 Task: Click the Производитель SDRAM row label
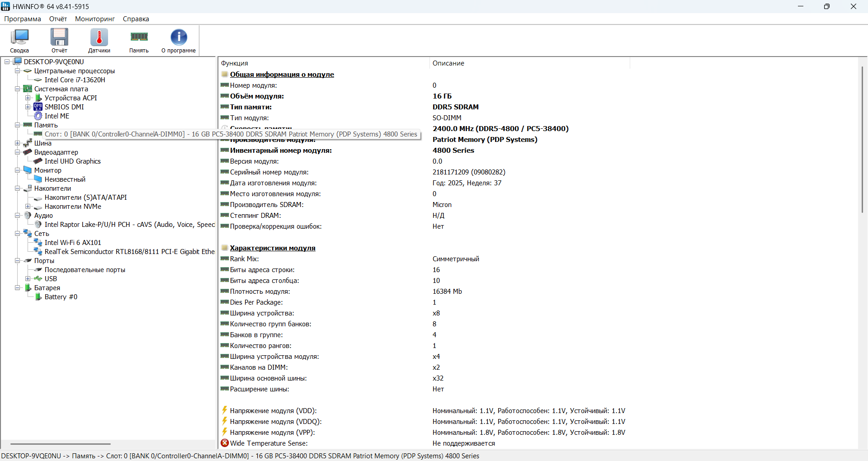pyautogui.click(x=267, y=205)
